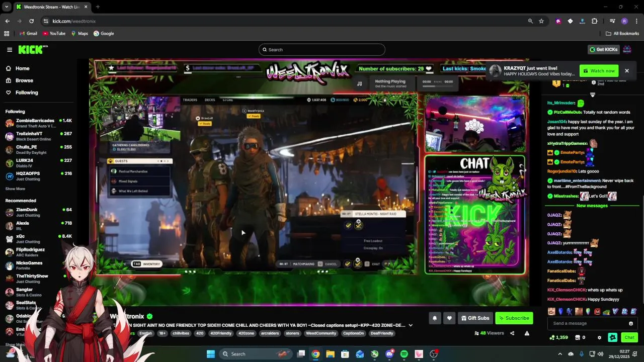Open the YouTube bookmark
This screenshot has height=362, width=644.
pyautogui.click(x=54, y=34)
